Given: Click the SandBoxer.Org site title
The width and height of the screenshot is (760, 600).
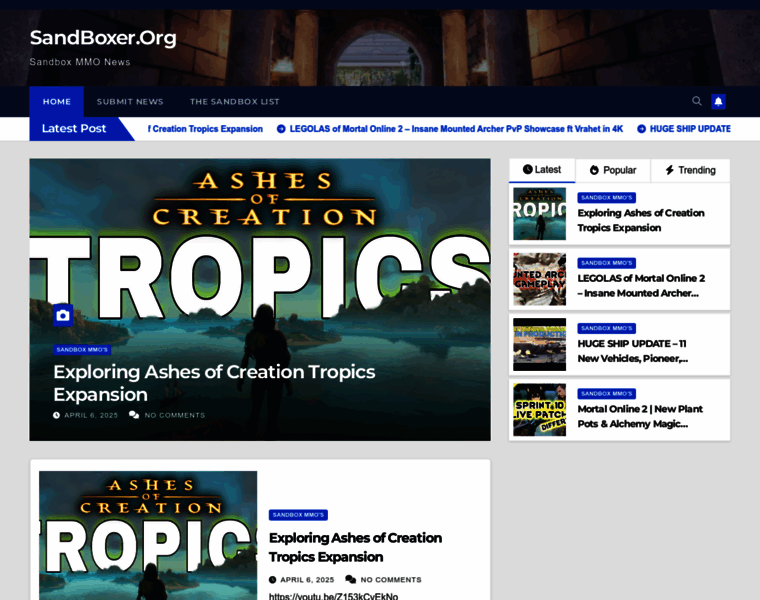Looking at the screenshot, I should point(103,37).
